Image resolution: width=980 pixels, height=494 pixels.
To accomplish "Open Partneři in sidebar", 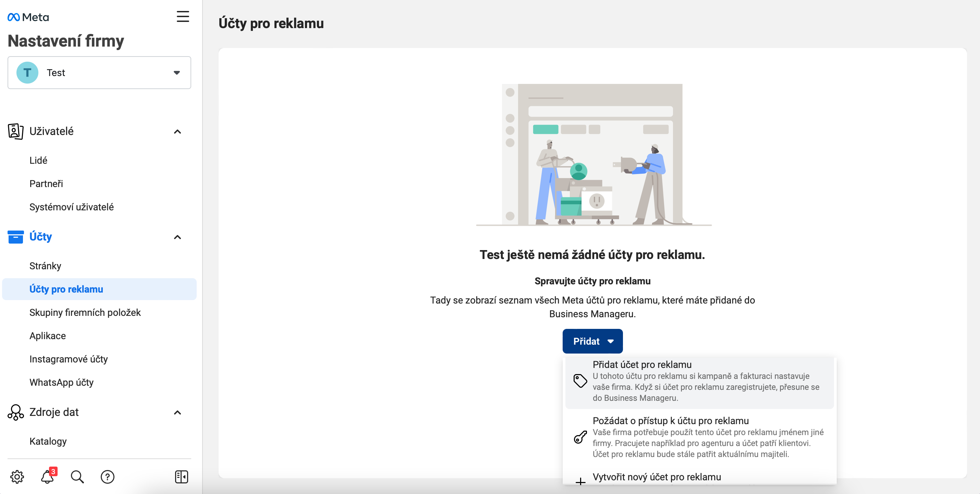I will click(46, 184).
